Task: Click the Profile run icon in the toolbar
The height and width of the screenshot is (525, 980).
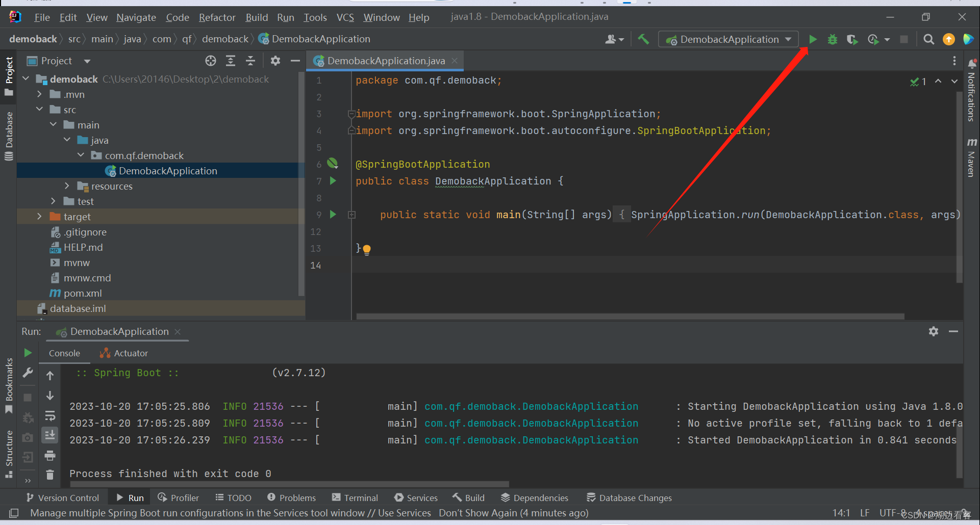Action: coord(873,39)
